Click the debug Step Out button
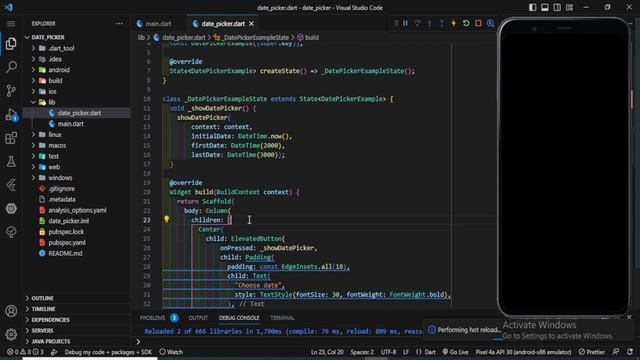Image resolution: width=640 pixels, height=360 pixels. click(x=442, y=23)
